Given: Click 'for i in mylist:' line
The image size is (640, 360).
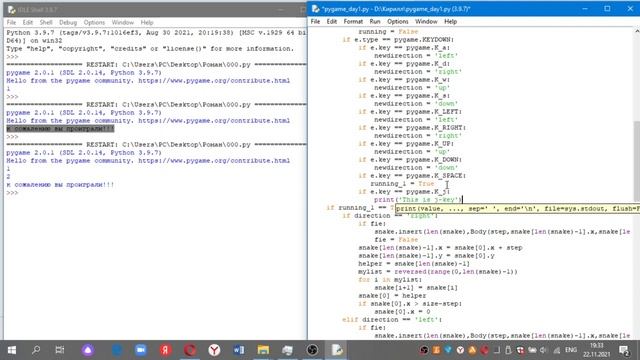Looking at the screenshot, I should (x=390, y=280).
